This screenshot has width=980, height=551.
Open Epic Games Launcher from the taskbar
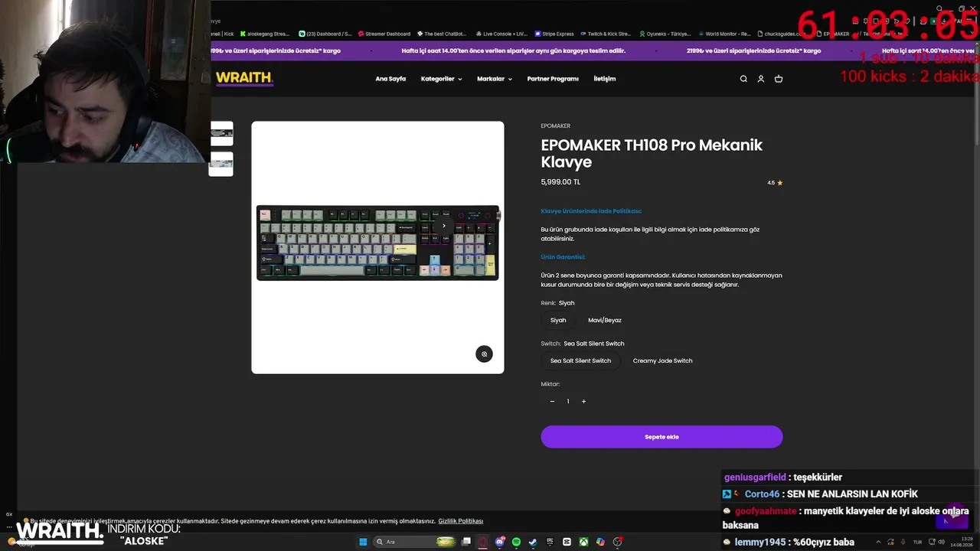550,542
